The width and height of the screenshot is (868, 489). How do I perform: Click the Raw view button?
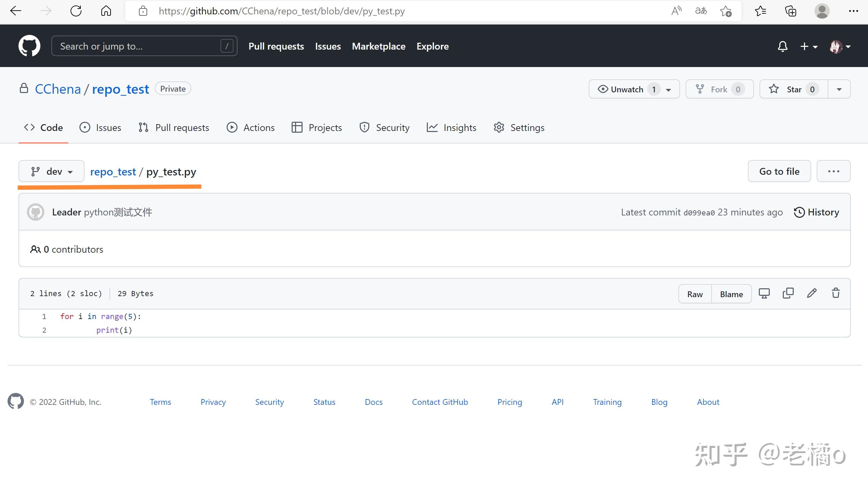(x=696, y=294)
